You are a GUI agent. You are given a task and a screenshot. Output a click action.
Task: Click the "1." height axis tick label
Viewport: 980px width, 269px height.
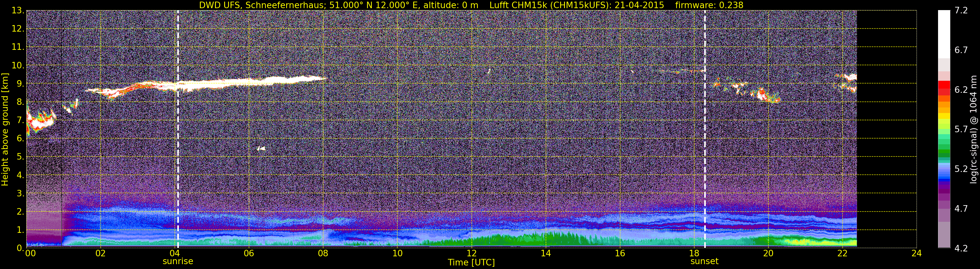pyautogui.click(x=20, y=230)
